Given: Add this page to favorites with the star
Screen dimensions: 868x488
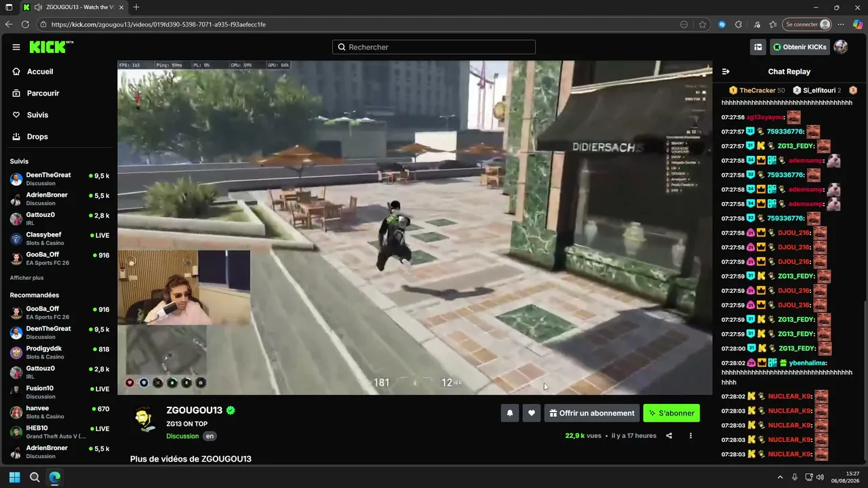Looking at the screenshot, I should click(x=703, y=24).
